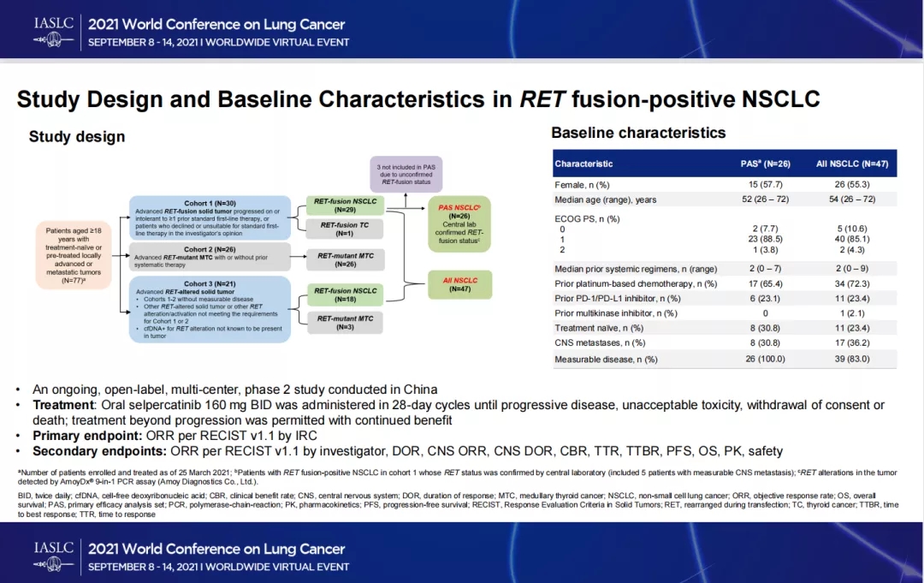Select the Measurable disease table row
The height and width of the screenshot is (583, 924).
tap(723, 359)
